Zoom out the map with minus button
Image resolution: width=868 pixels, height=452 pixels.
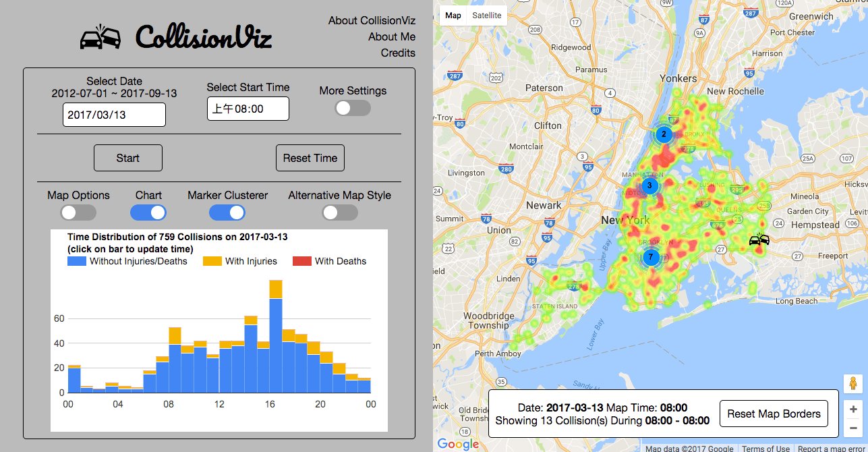point(853,427)
